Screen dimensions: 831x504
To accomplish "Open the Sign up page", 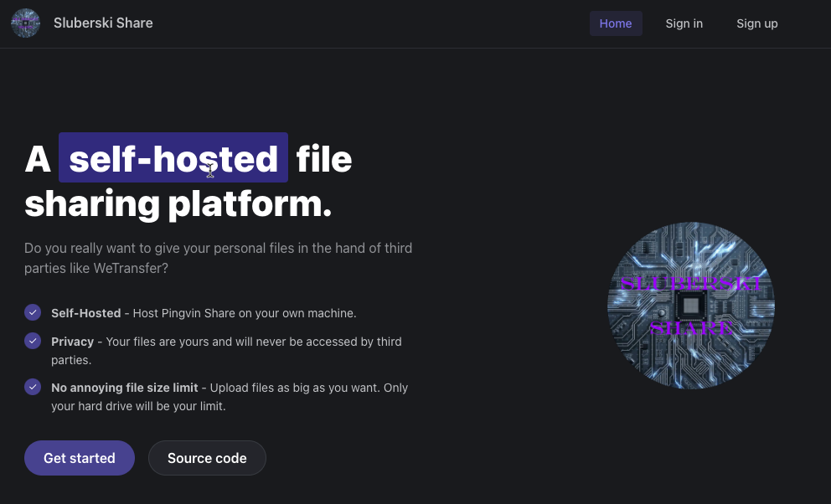I will pyautogui.click(x=756, y=23).
